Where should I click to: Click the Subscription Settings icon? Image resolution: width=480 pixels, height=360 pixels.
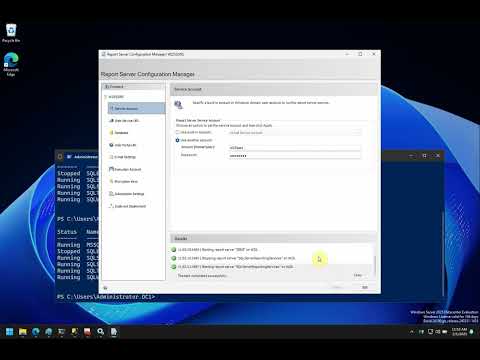tap(111, 194)
